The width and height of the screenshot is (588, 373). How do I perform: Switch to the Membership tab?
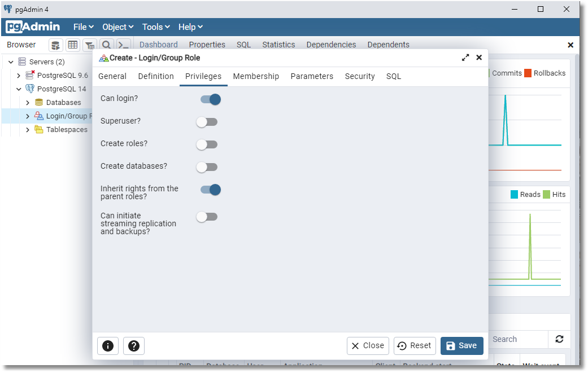tap(256, 76)
